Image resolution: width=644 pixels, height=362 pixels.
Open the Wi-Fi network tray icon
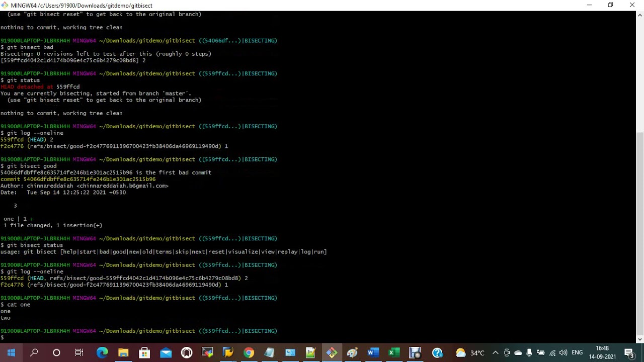tap(552, 352)
